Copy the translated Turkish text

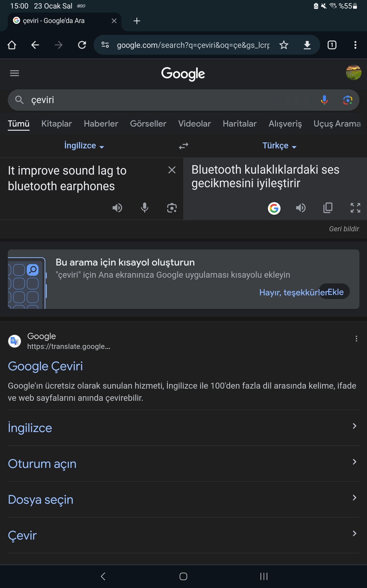pos(328,208)
